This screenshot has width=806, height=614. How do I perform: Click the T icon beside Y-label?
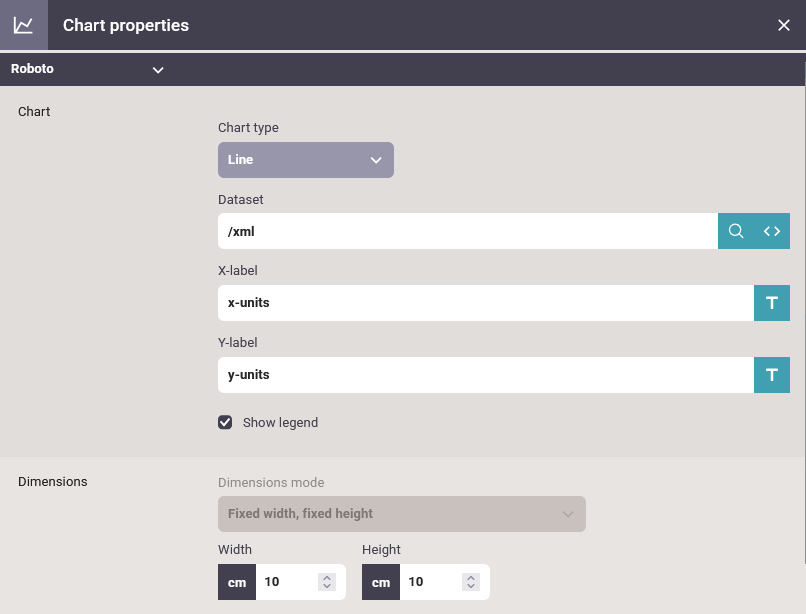tap(771, 375)
